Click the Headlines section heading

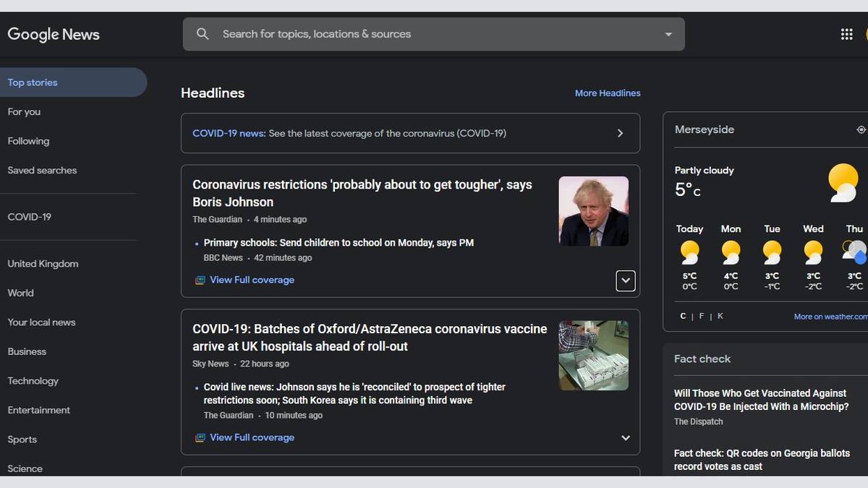click(213, 93)
